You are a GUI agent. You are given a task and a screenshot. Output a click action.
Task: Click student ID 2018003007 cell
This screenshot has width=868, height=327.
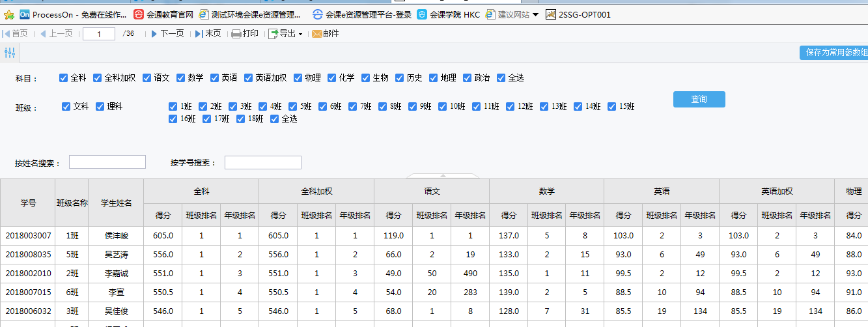28,236
